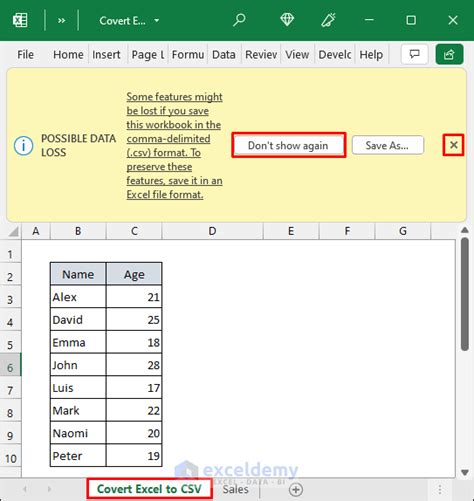Click the sheet bar options dots
Viewport: 474px width, 501px height.
[440, 490]
